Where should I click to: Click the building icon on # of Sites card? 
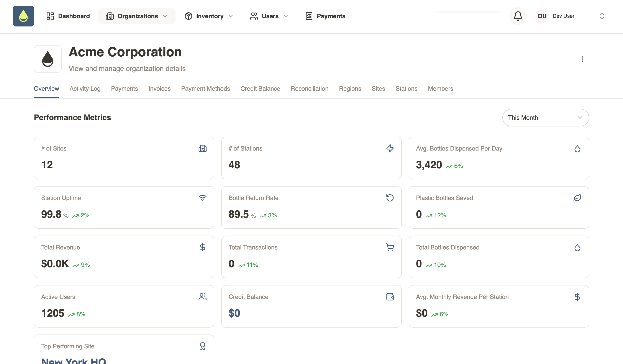pos(202,148)
